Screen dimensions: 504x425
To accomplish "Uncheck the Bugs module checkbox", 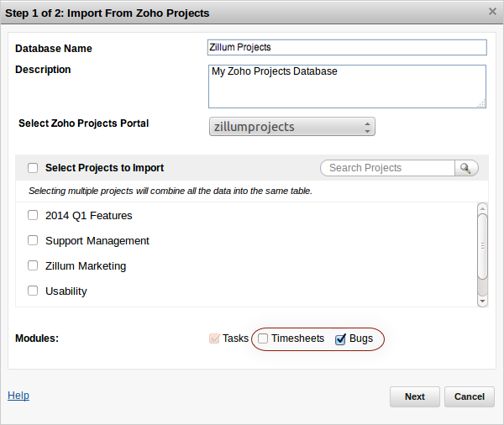I will (x=341, y=339).
